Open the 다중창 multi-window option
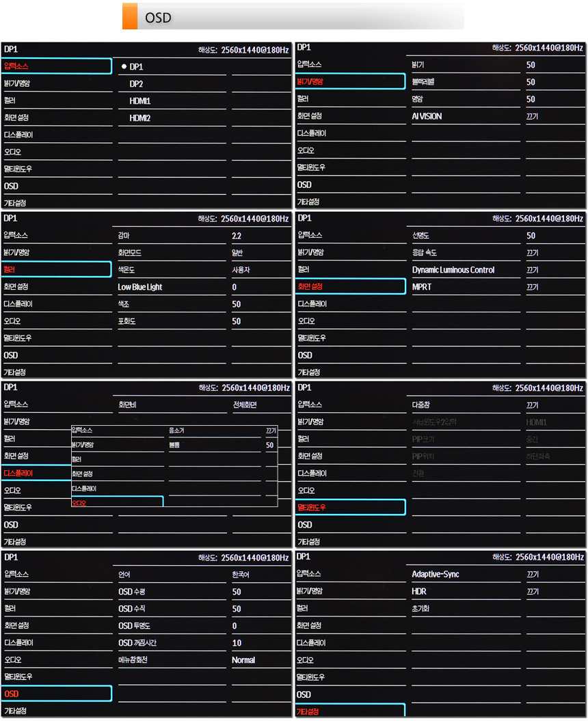Screen dimensions: 588x721 [420, 405]
